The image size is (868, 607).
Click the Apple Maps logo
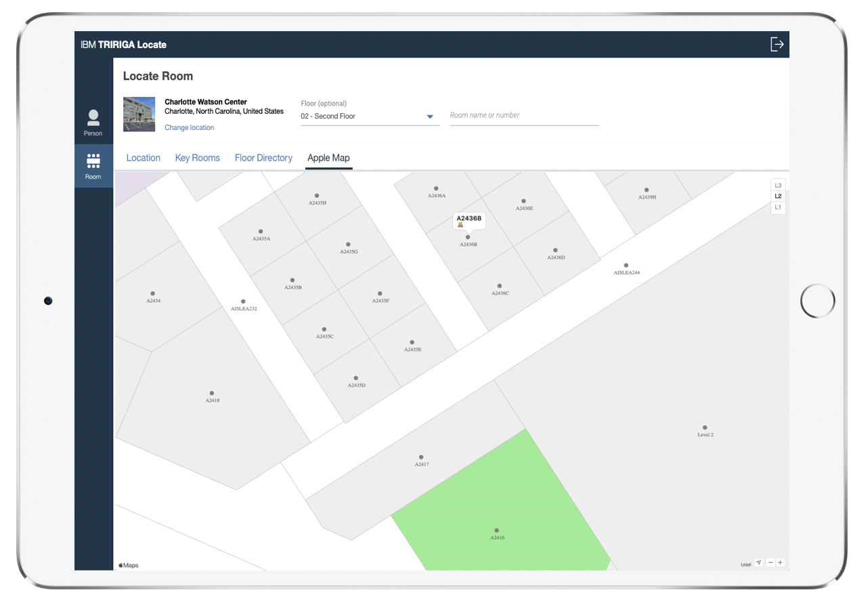129,565
